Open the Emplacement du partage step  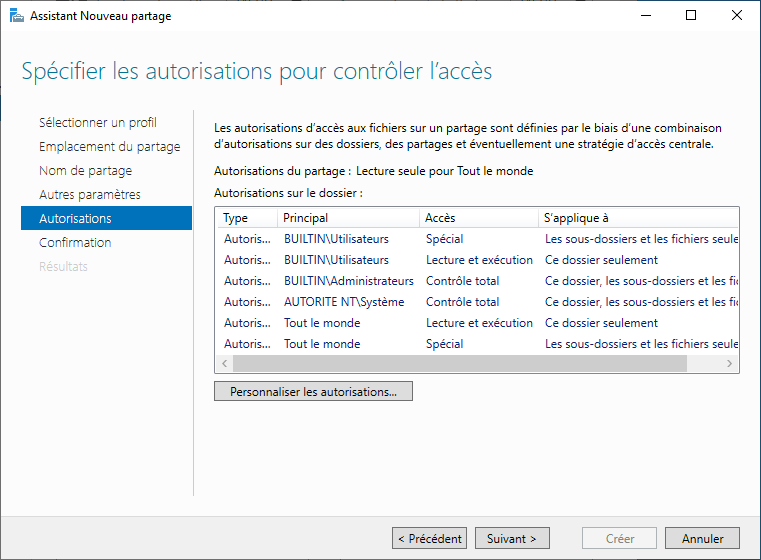(109, 146)
